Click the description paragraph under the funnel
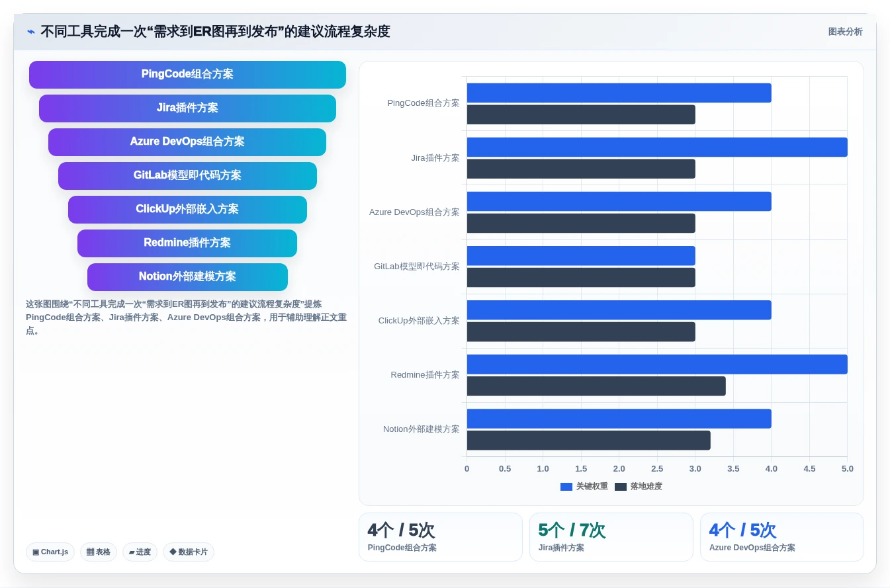 pos(186,317)
